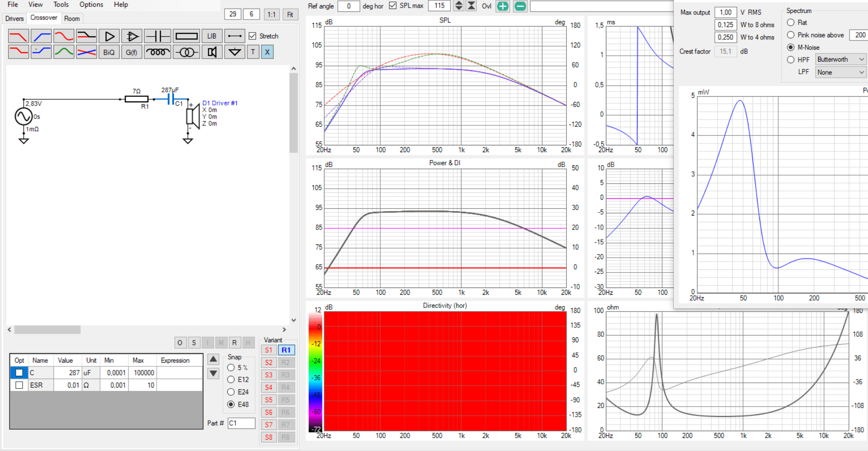Add a buffer triangle component
This screenshot has width=868, height=451.
point(109,36)
